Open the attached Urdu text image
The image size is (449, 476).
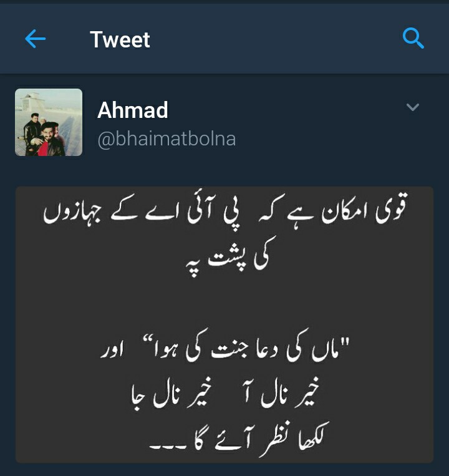(x=224, y=324)
